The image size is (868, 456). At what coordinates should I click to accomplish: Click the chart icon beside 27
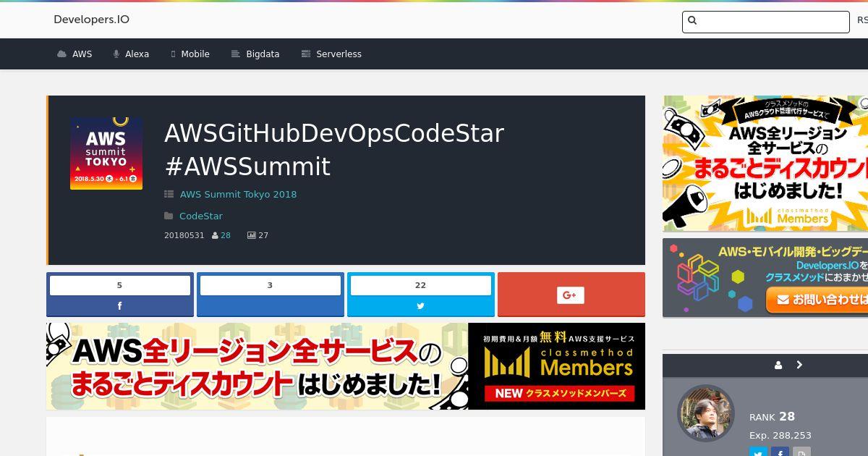(252, 235)
